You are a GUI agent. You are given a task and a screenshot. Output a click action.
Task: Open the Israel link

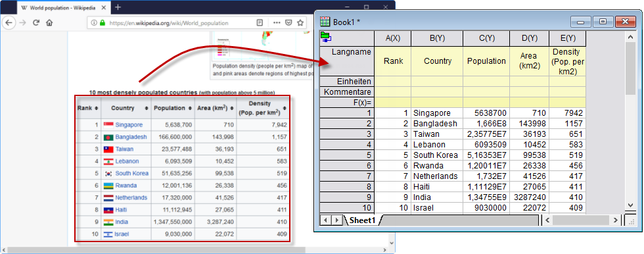click(122, 234)
